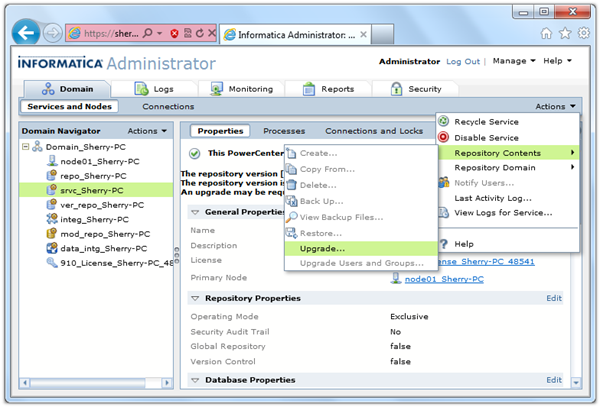Click the View Logs for Service icon
The width and height of the screenshot is (600, 407).
coord(444,212)
